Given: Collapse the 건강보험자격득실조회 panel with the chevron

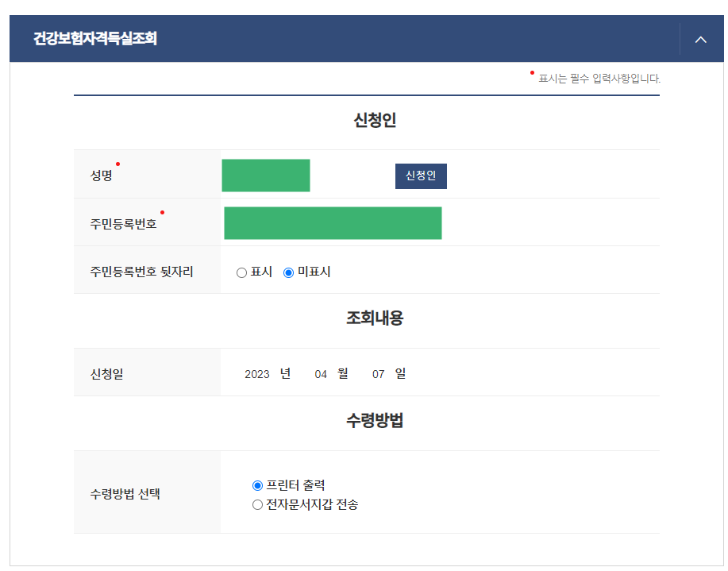Looking at the screenshot, I should (x=700, y=39).
